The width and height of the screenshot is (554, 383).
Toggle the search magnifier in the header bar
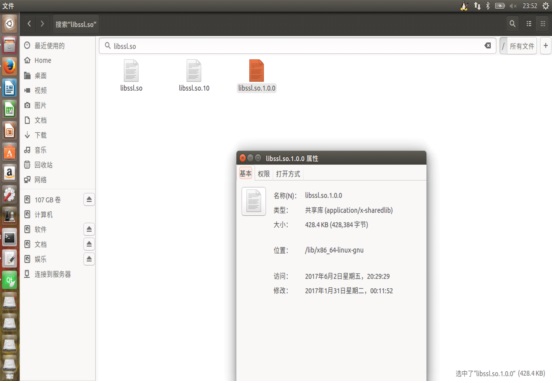click(x=512, y=24)
